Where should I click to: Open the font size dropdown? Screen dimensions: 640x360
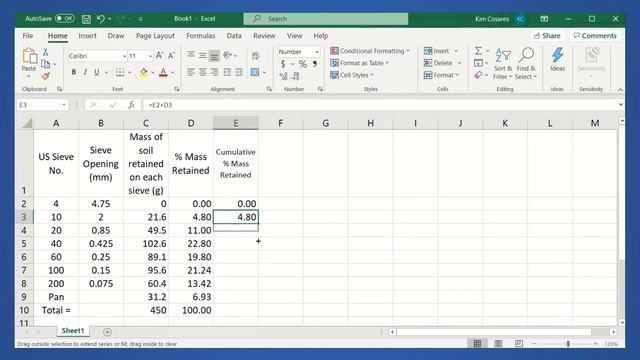[x=150, y=56]
